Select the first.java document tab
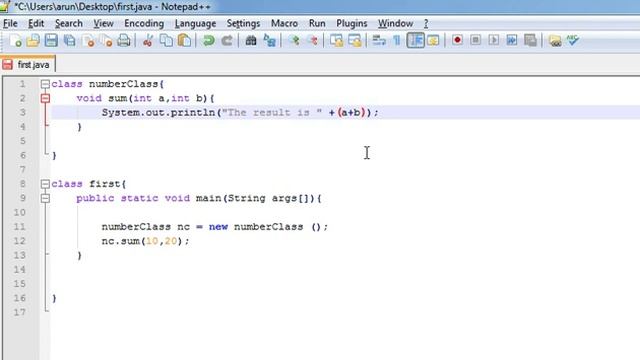Screen dimensions: 640x360 click(28, 64)
